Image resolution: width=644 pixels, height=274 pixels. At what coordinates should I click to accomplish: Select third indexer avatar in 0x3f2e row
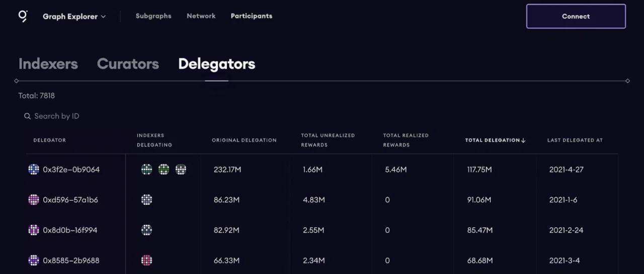click(x=181, y=169)
